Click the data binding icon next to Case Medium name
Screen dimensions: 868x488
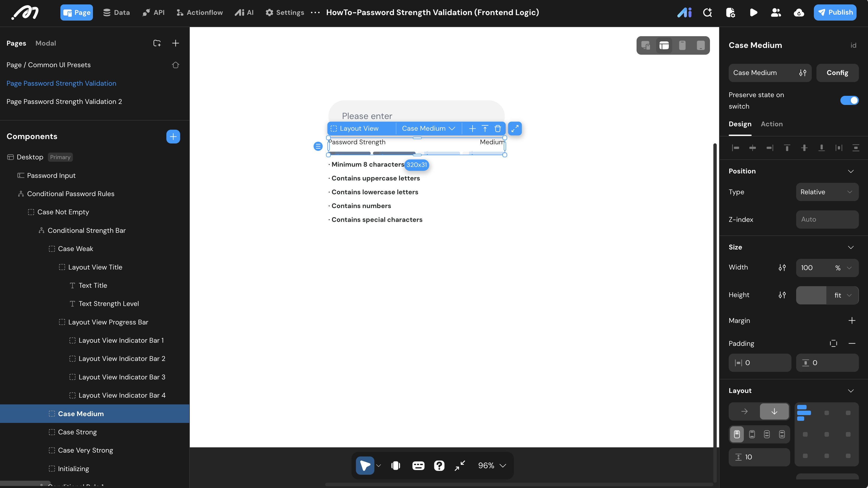coord(803,73)
